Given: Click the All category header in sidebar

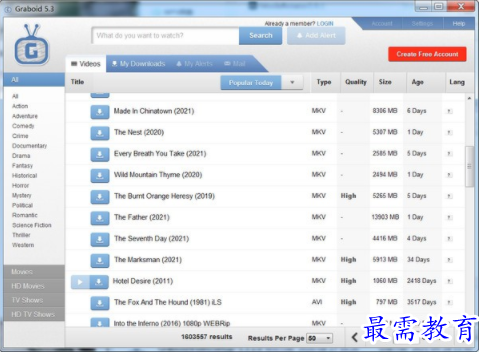Looking at the screenshot, I should pyautogui.click(x=34, y=80).
